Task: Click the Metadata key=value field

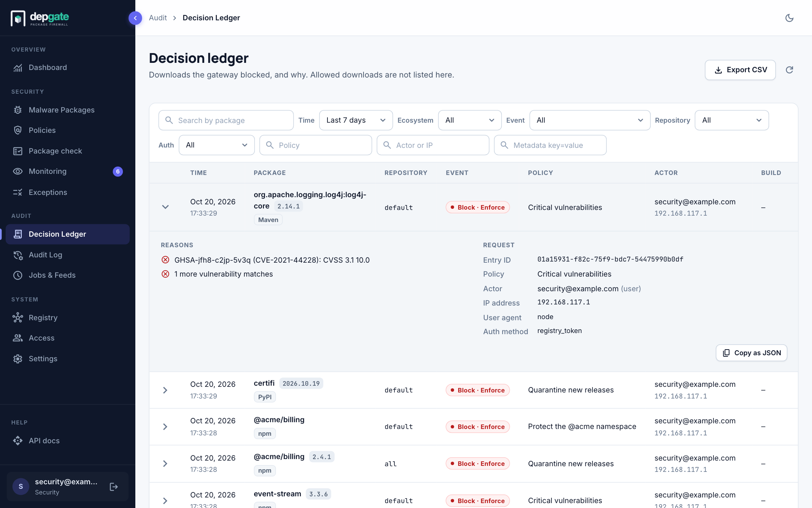Action: pyautogui.click(x=550, y=145)
